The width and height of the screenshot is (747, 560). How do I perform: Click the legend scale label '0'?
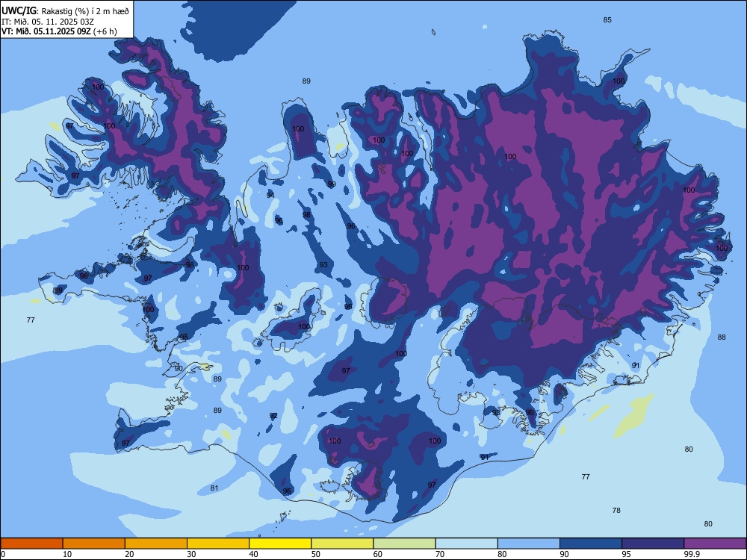(2, 554)
